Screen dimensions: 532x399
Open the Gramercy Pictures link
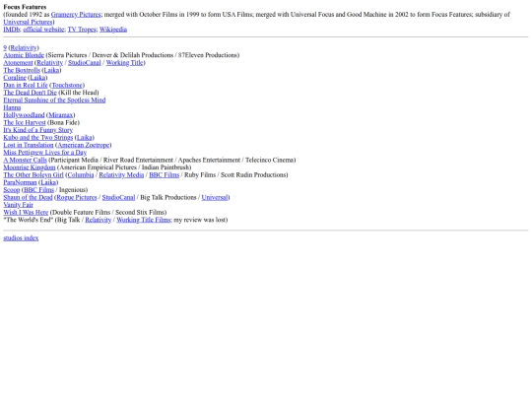point(76,15)
